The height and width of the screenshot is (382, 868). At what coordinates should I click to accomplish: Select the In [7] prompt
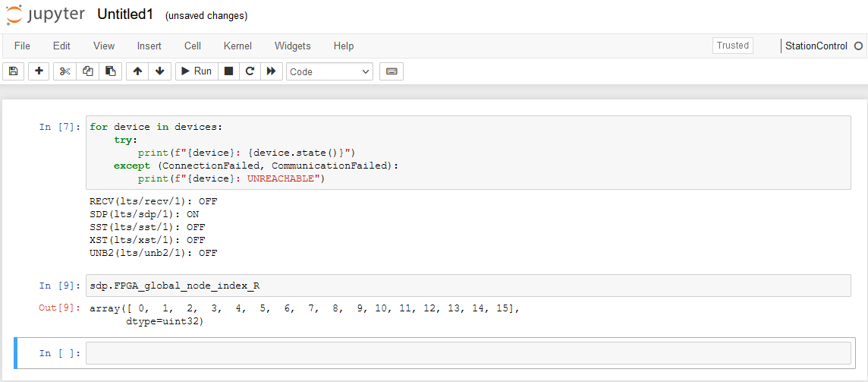(61, 127)
